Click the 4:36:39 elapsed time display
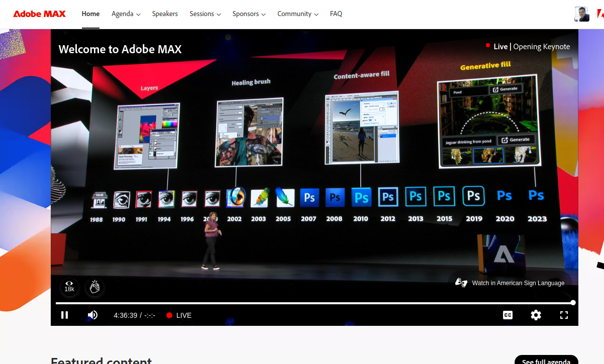The height and width of the screenshot is (364, 604). (x=126, y=315)
